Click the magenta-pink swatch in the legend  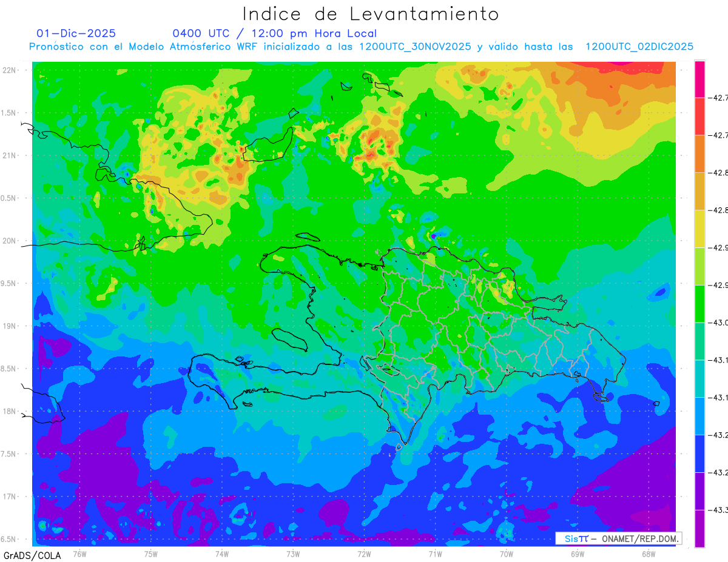click(699, 79)
